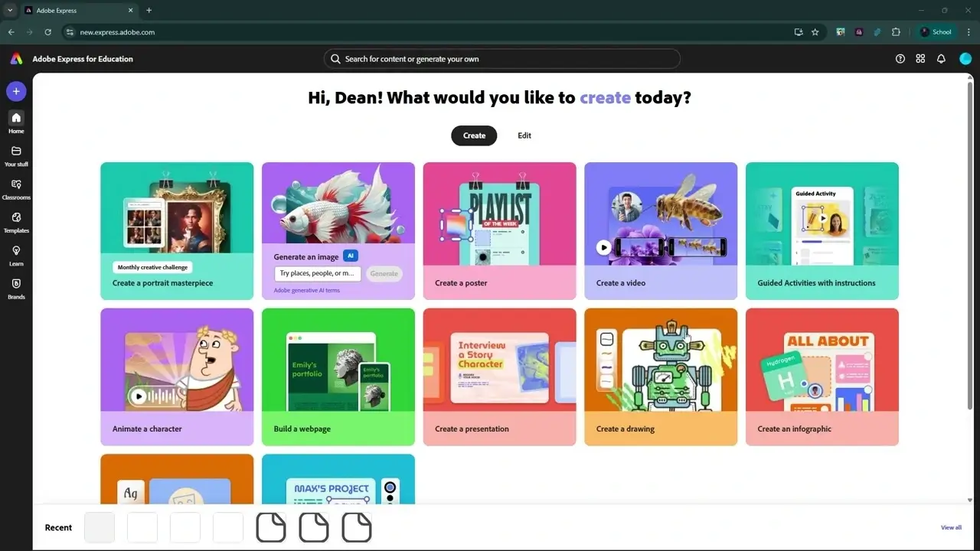Open Chrome's three-dot menu
980x551 pixels.
967,31
